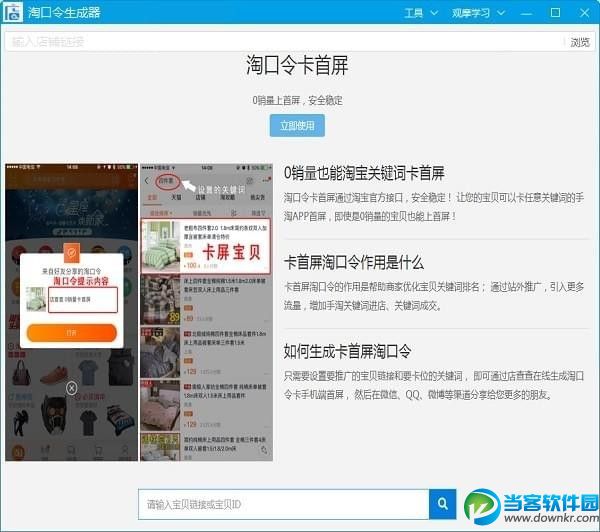Click the 浏览 button
600x532 pixels.
pyautogui.click(x=580, y=42)
